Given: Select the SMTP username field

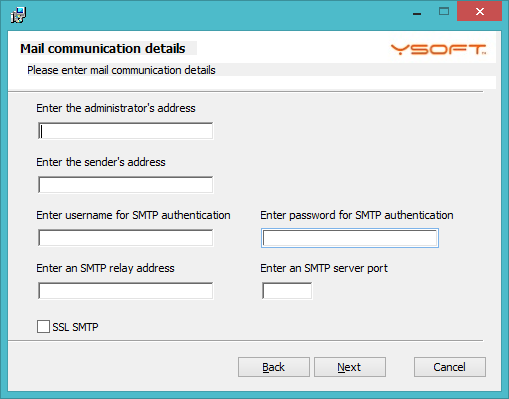Looking at the screenshot, I should [x=126, y=238].
